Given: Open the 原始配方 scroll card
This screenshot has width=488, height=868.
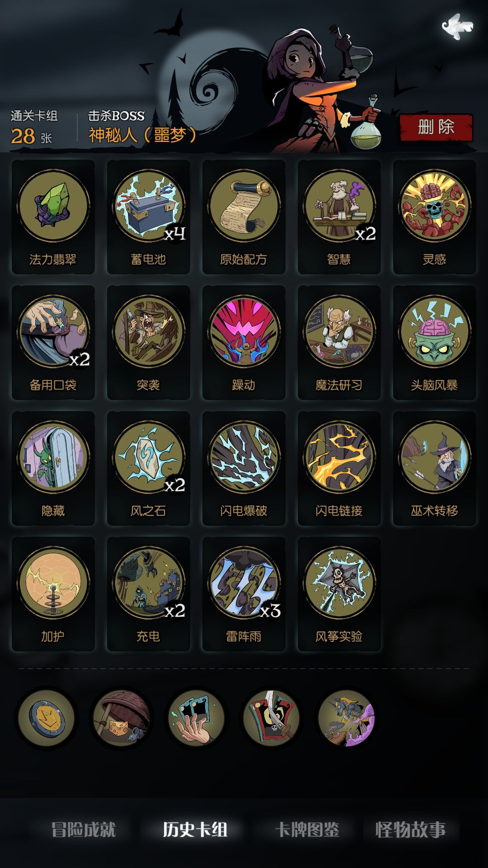Looking at the screenshot, I should [x=244, y=217].
